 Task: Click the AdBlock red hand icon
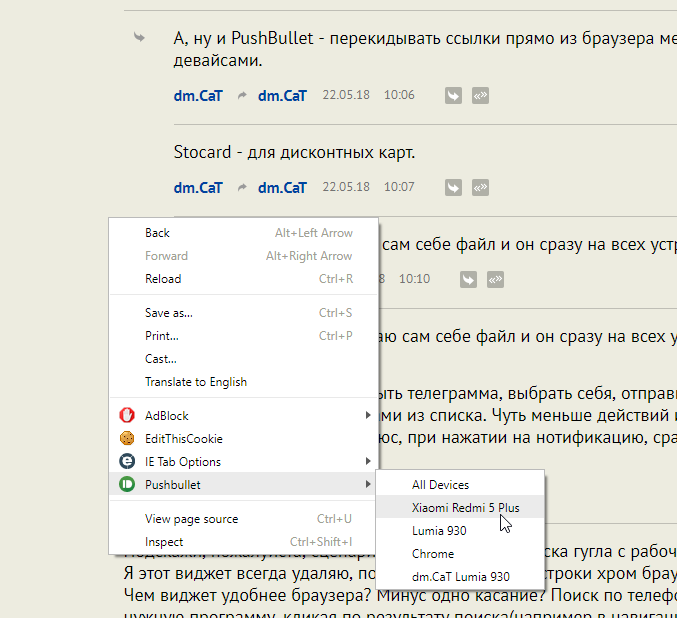[x=127, y=415]
